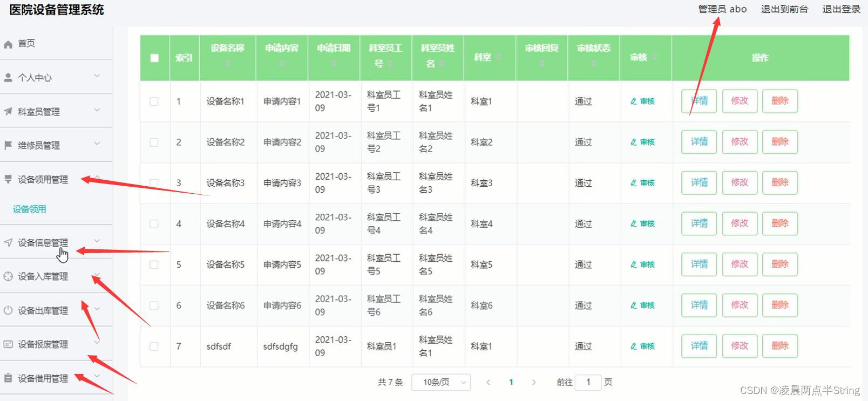Click the 审核 edit icon in row 6
The image size is (868, 401).
click(x=634, y=305)
